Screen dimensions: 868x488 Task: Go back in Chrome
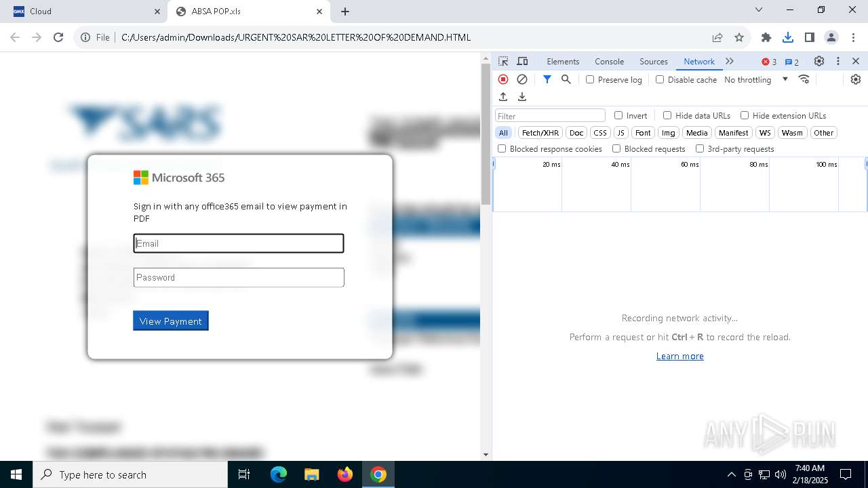pos(15,37)
